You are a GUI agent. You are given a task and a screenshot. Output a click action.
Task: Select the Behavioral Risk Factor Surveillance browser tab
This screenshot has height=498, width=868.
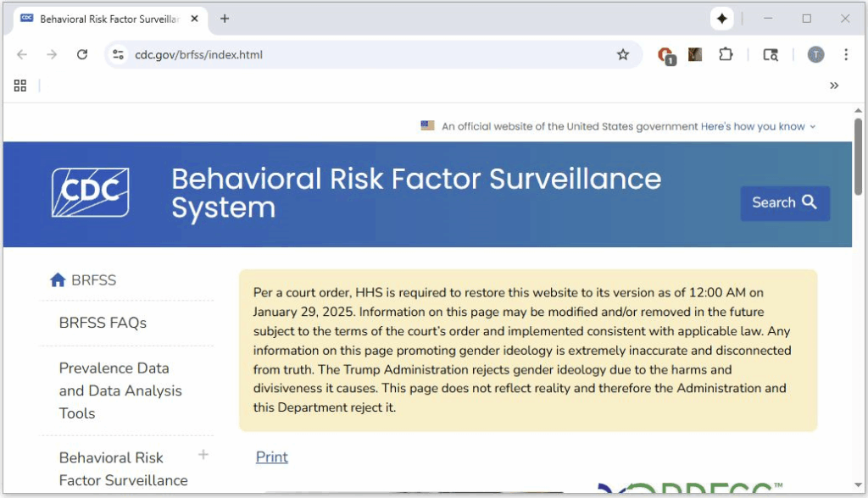click(110, 19)
